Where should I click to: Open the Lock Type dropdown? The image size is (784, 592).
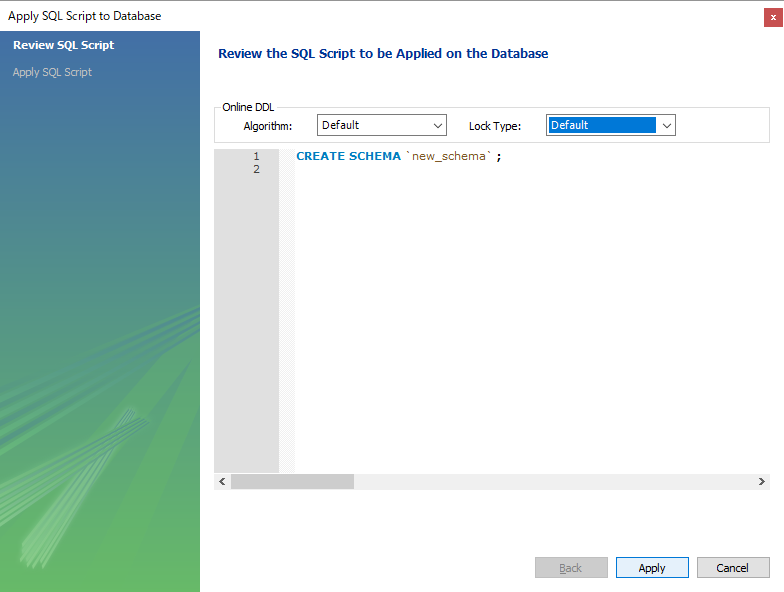point(610,125)
